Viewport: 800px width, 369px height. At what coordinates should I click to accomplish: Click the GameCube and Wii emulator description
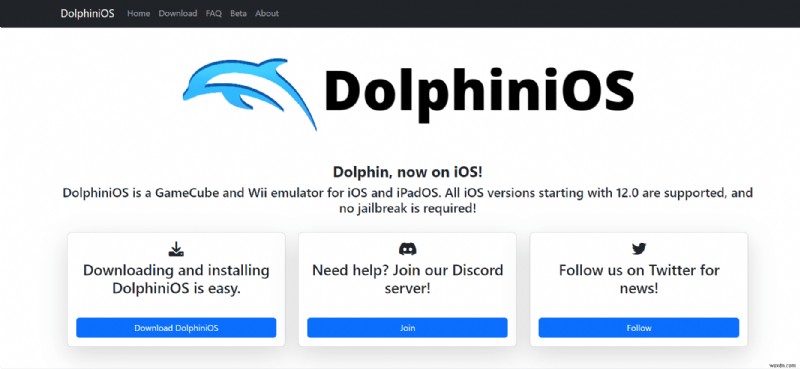(x=407, y=201)
